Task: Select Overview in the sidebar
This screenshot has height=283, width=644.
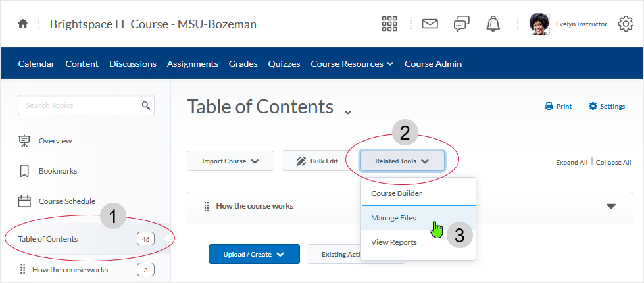Action: click(55, 141)
